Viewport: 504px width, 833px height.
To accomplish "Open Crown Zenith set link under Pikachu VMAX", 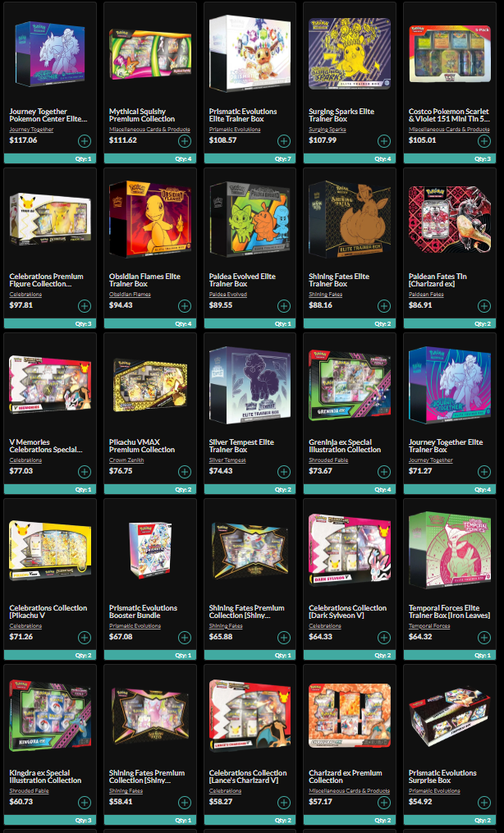I will [x=126, y=460].
